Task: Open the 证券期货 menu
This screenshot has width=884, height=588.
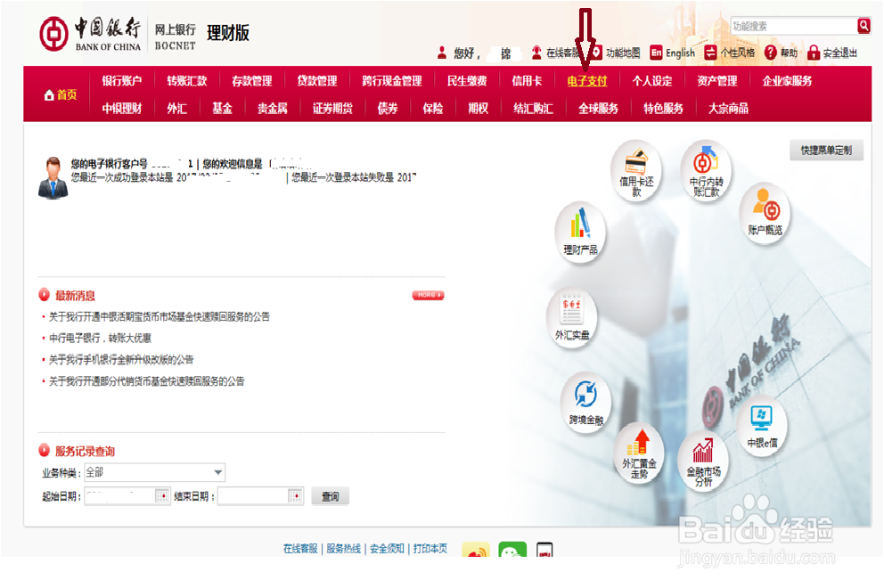Action: 332,108
